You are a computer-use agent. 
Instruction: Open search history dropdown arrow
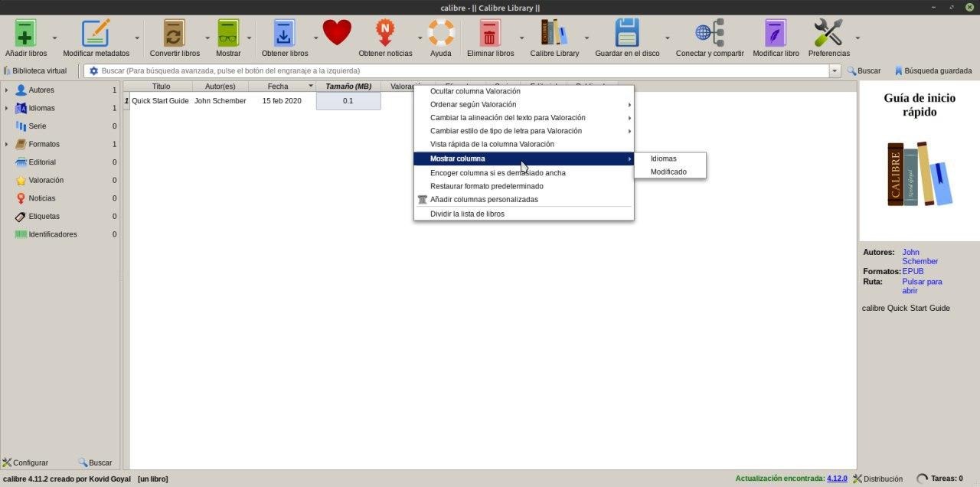(x=835, y=70)
